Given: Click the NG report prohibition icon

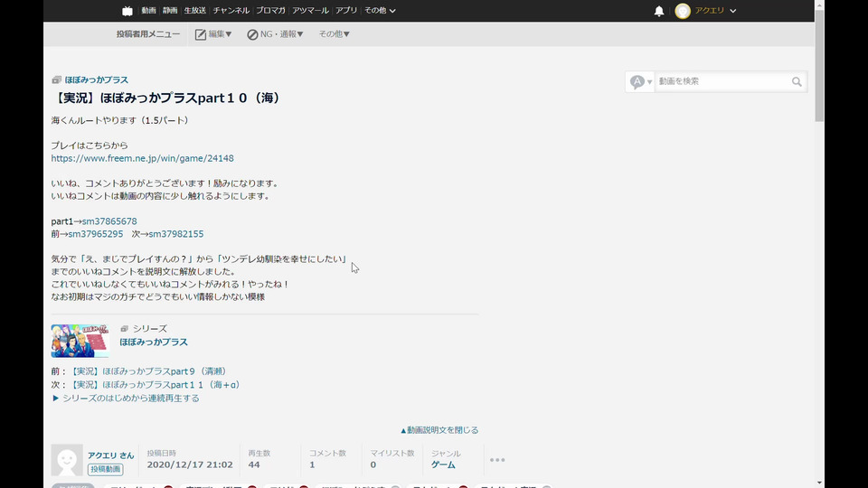Looking at the screenshot, I should (x=252, y=34).
